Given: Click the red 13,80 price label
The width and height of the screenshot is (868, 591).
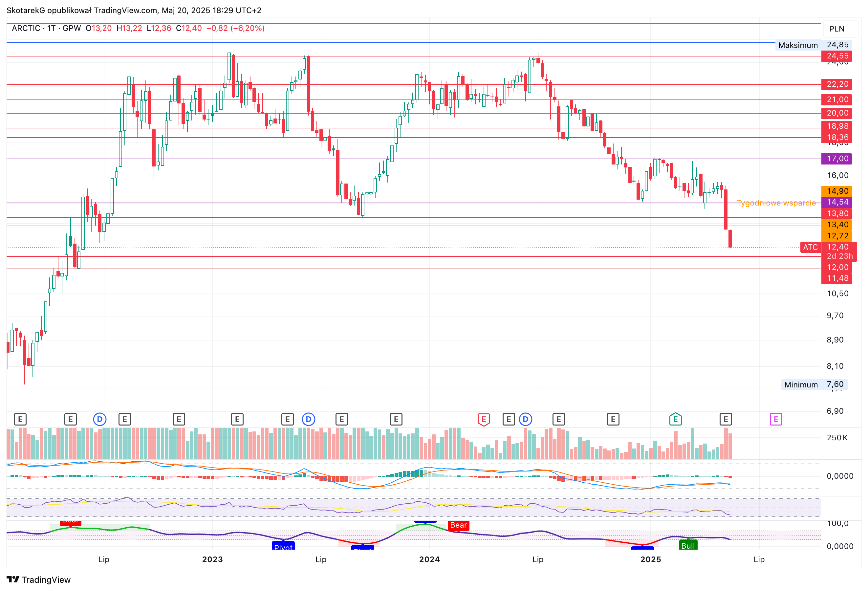Looking at the screenshot, I should 836,213.
